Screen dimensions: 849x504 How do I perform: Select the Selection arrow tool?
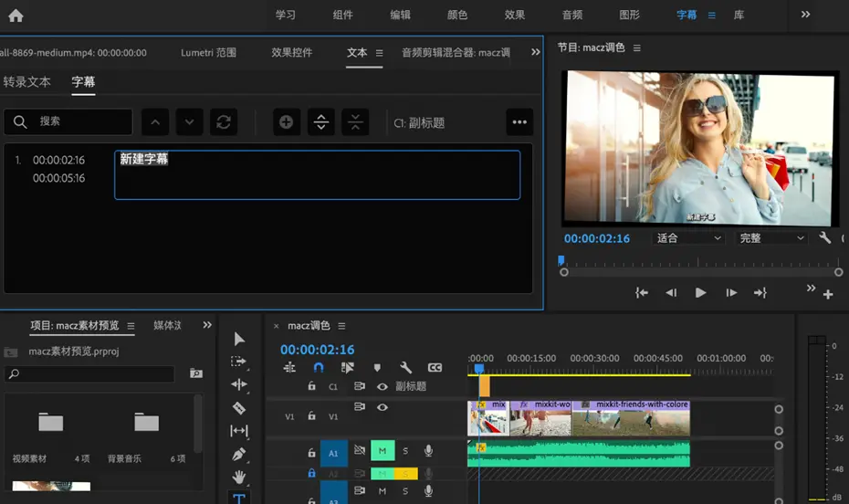tap(239, 339)
